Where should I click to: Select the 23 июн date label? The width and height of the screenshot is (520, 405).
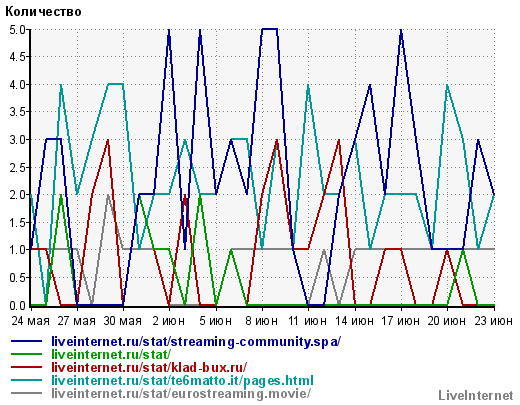pos(493,321)
